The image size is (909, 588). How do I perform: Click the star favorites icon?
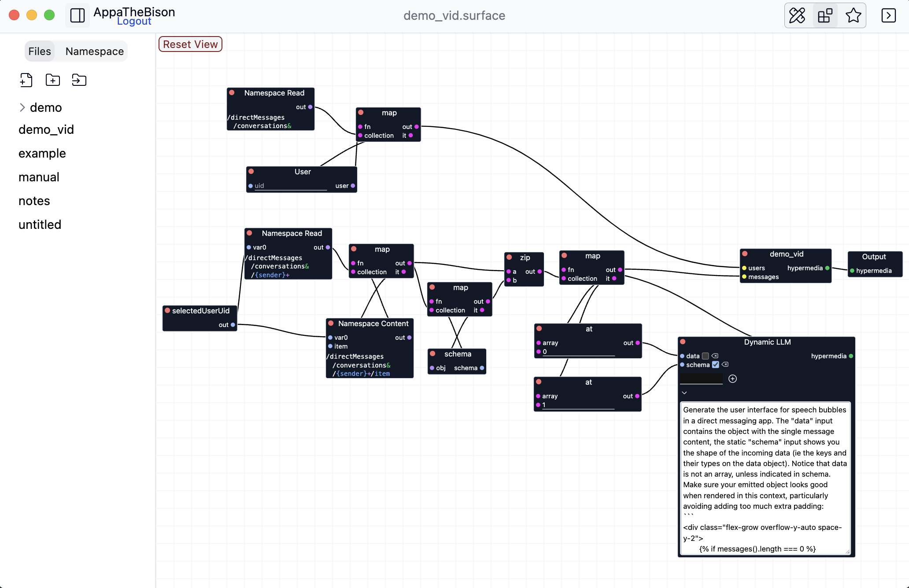853,15
